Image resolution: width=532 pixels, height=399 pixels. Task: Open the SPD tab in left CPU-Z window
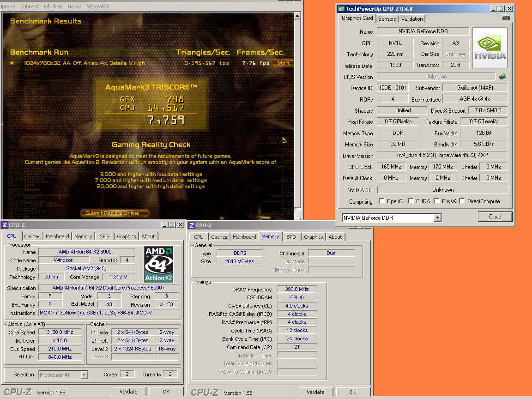tap(104, 236)
